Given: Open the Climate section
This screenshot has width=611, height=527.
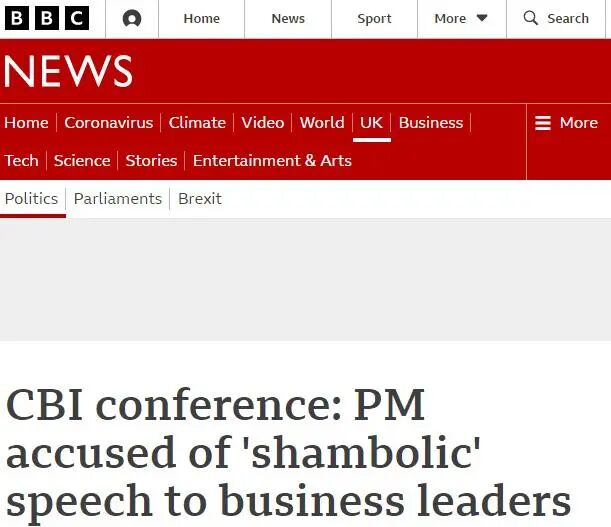Looking at the screenshot, I should pyautogui.click(x=197, y=123).
